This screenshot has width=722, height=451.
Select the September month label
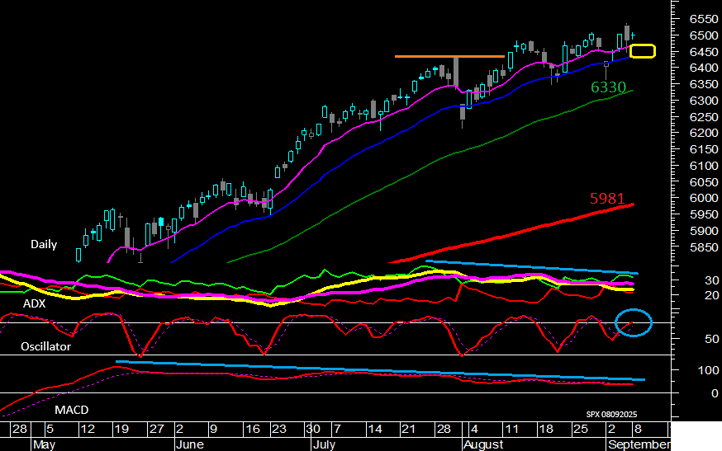coord(638,445)
